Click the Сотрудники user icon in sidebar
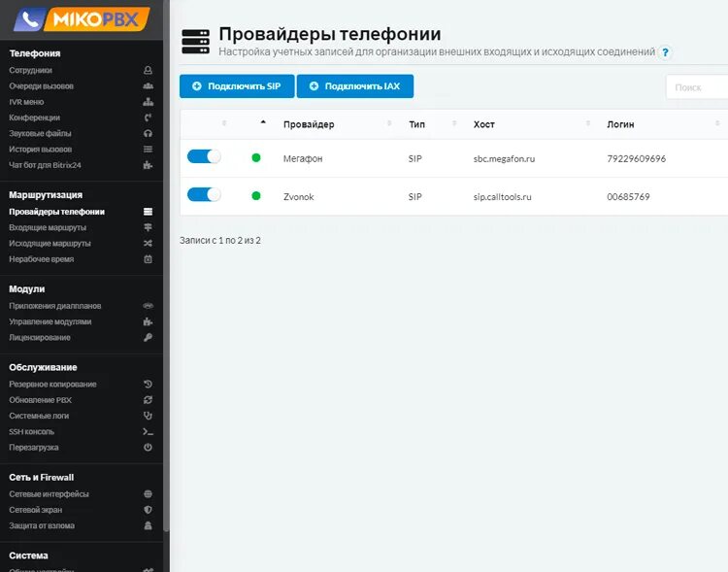 148,70
